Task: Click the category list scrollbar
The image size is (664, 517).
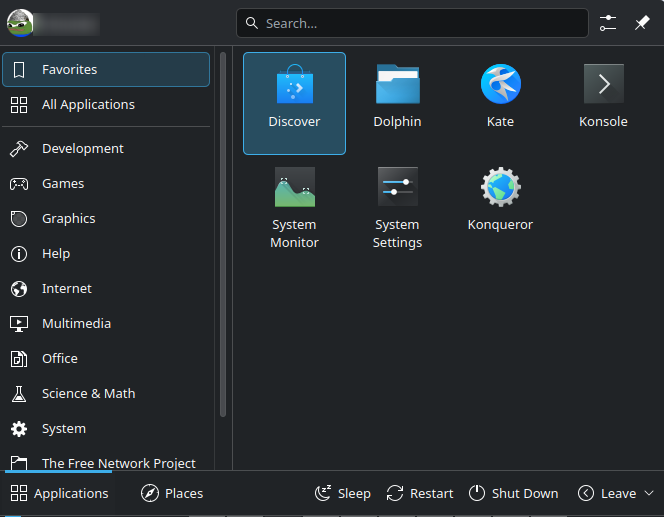Action: [x=223, y=235]
